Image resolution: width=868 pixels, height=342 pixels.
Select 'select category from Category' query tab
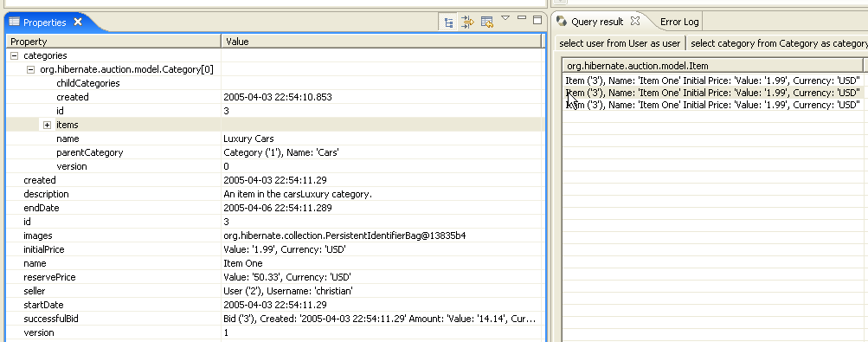coord(778,43)
